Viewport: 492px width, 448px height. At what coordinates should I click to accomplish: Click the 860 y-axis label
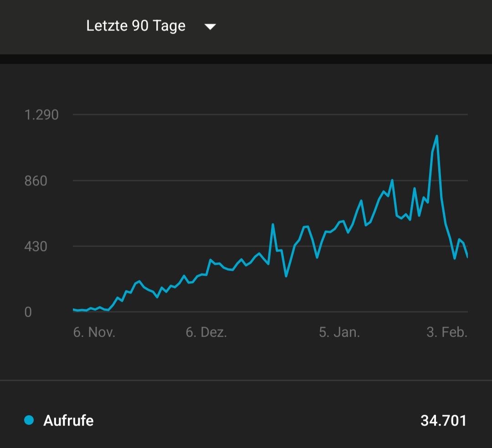tap(36, 181)
